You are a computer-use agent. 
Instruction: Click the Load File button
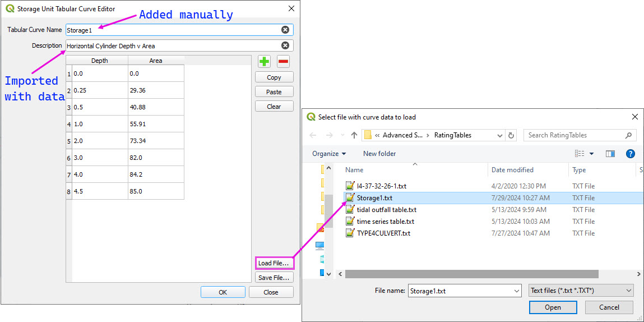pos(274,263)
